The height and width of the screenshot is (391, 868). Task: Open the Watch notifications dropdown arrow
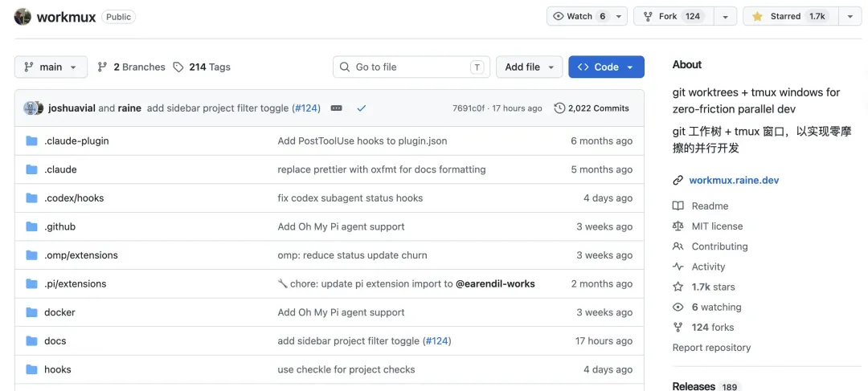coord(620,17)
